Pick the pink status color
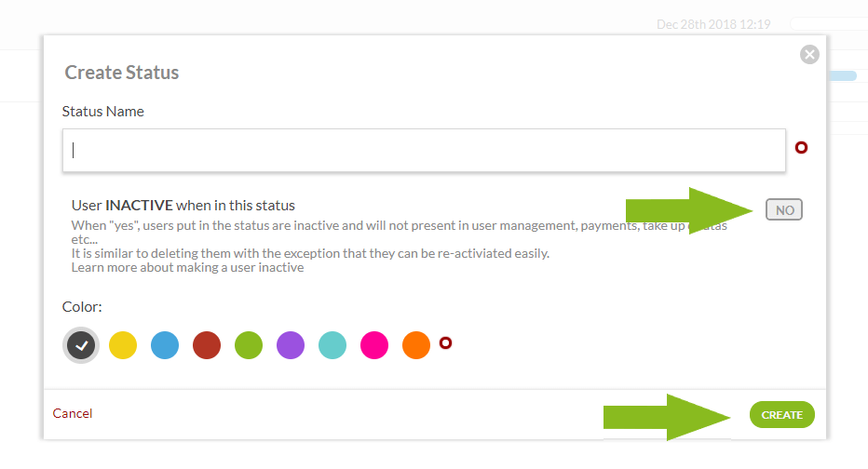Image resolution: width=868 pixels, height=469 pixels. 374,345
